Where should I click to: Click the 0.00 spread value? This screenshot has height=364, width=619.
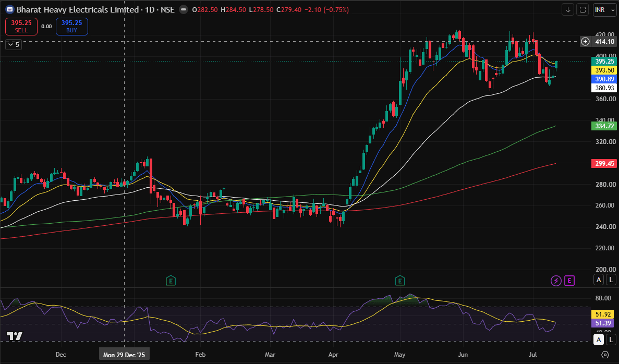coord(46,27)
